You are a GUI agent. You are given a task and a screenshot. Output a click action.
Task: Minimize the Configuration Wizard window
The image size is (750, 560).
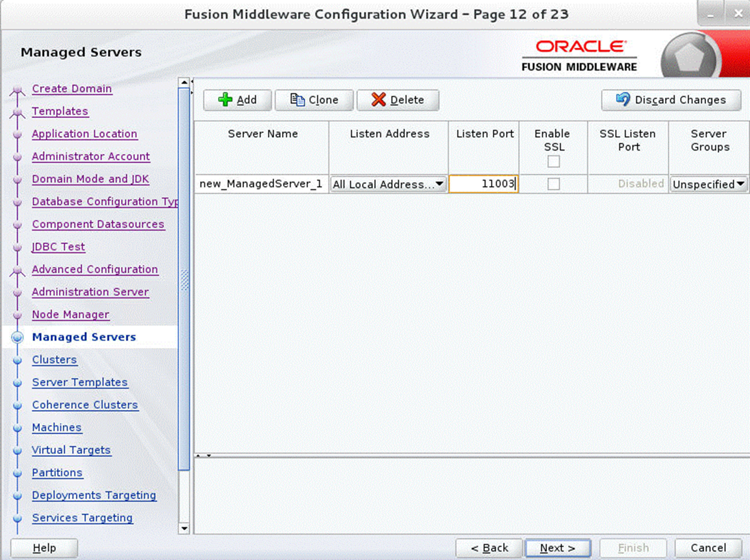[x=711, y=13]
